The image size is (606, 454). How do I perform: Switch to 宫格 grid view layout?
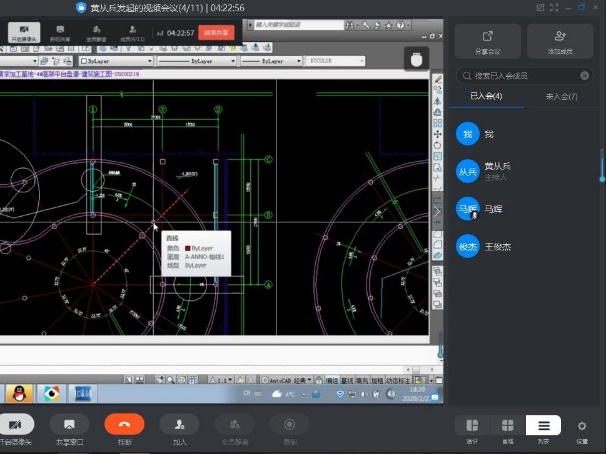(508, 426)
